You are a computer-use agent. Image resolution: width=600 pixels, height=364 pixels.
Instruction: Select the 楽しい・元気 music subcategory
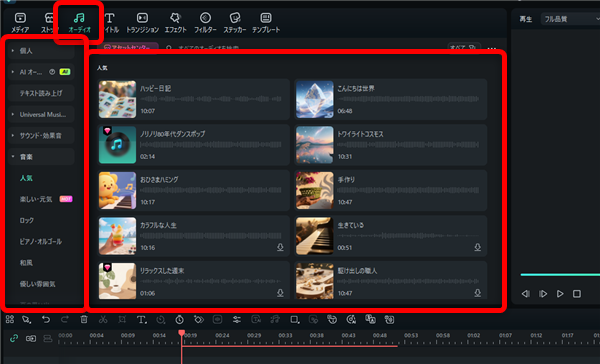coord(36,199)
